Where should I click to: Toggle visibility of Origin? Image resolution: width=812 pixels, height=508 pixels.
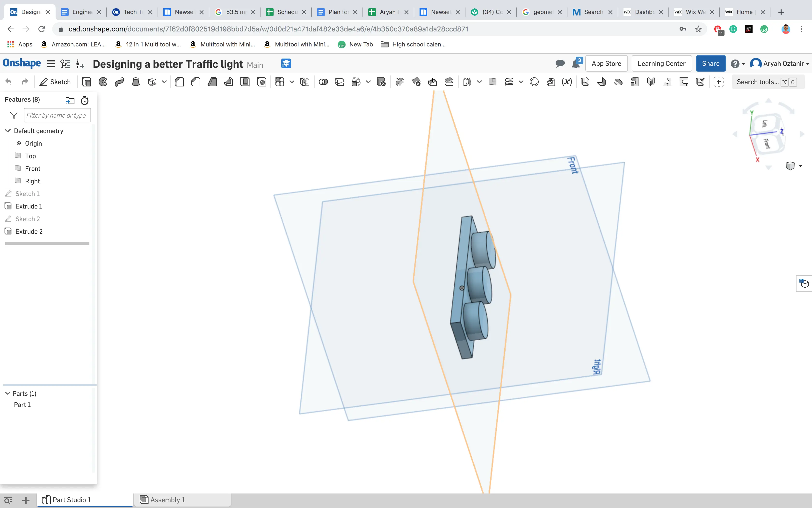19,143
